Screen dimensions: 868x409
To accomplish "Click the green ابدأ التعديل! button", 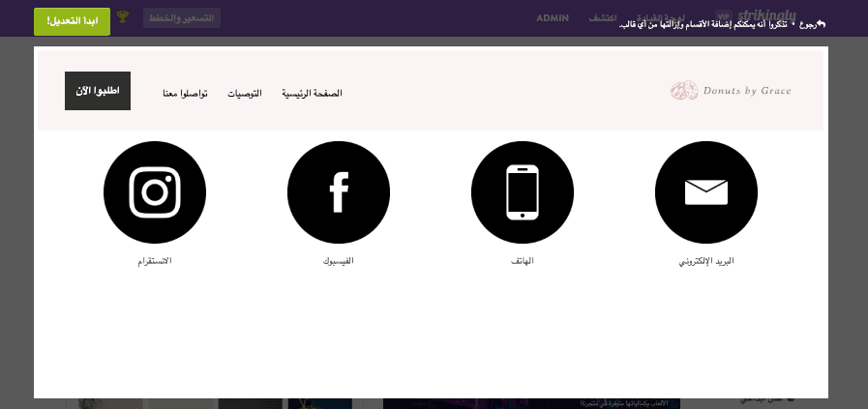I will pos(72,21).
